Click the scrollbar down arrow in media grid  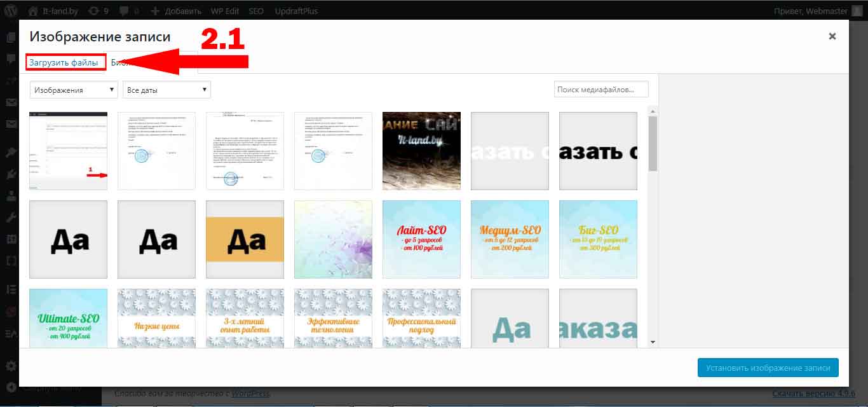[653, 342]
